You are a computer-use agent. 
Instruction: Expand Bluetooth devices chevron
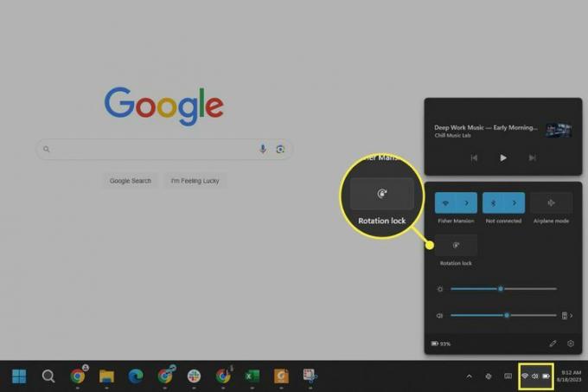point(514,203)
